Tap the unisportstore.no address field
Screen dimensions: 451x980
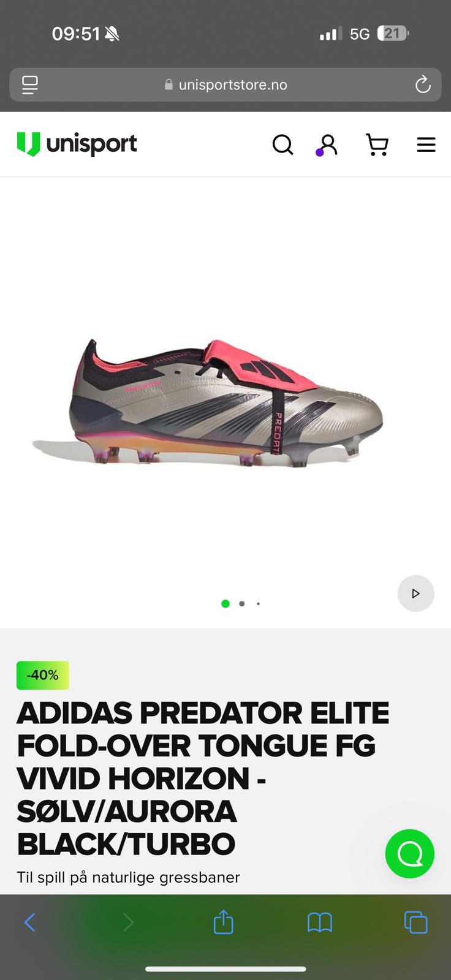[225, 85]
